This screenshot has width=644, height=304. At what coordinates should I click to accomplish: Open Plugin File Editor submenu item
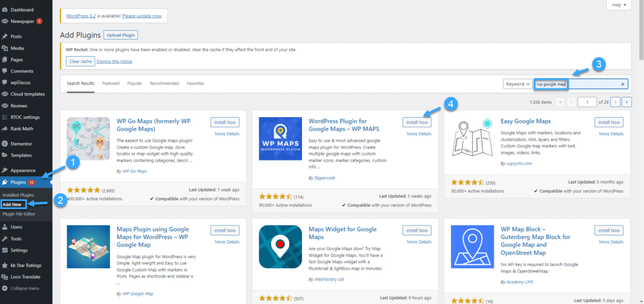point(19,213)
